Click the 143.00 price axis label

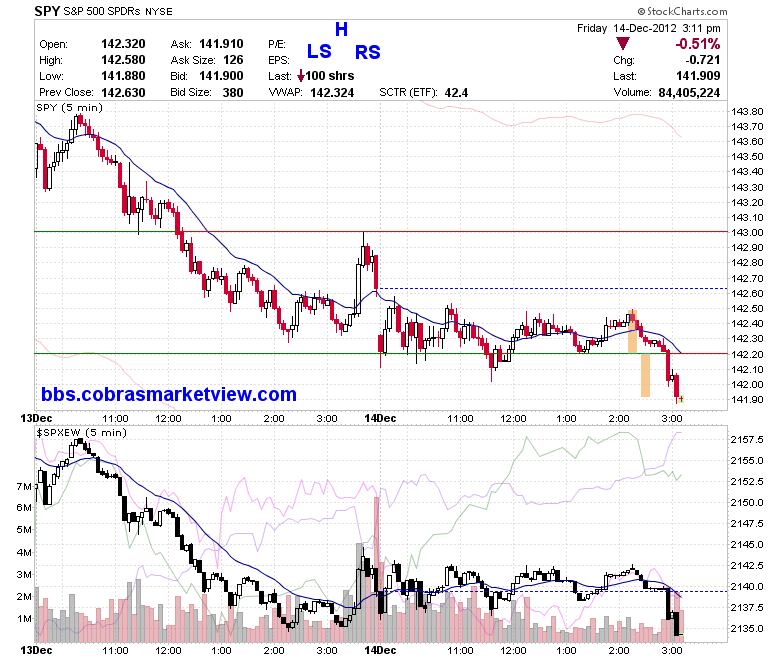click(x=747, y=232)
